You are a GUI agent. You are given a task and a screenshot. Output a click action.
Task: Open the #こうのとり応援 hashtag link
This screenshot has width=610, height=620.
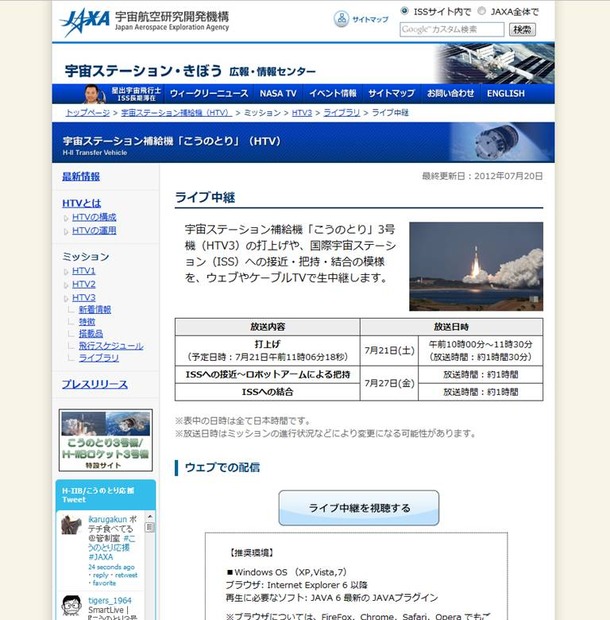point(112,543)
